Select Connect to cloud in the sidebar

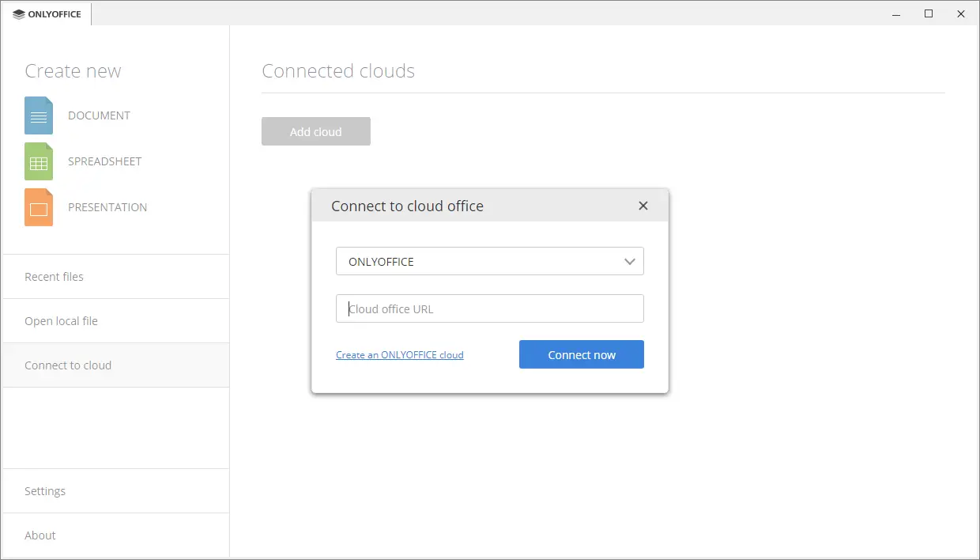point(68,365)
